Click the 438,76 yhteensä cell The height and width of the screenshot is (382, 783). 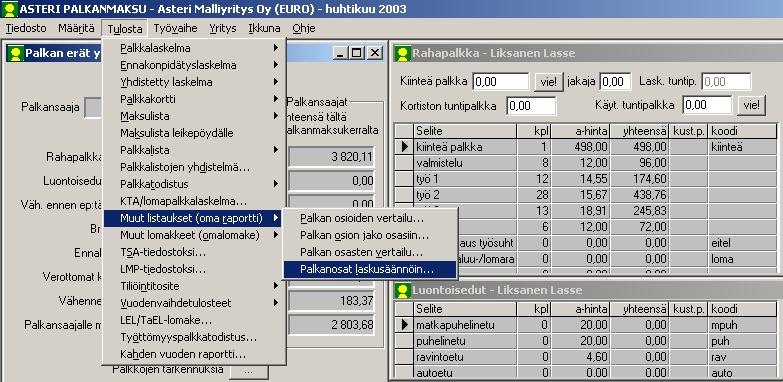(x=640, y=195)
